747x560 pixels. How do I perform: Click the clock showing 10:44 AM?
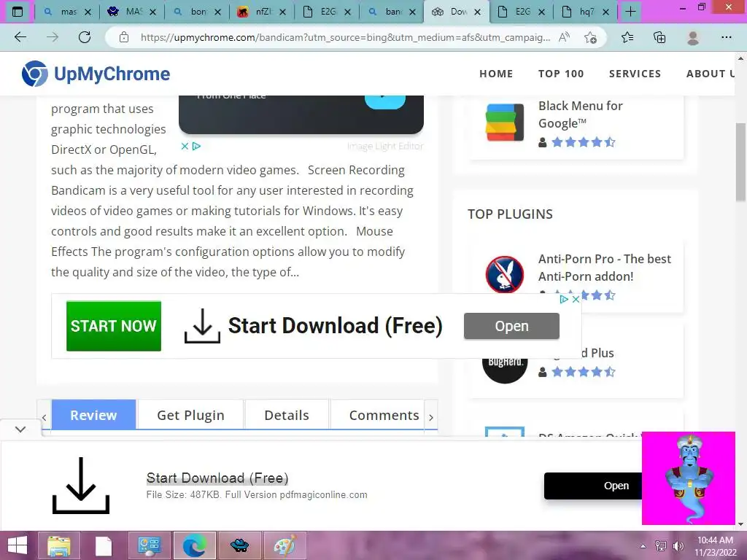[715, 540]
